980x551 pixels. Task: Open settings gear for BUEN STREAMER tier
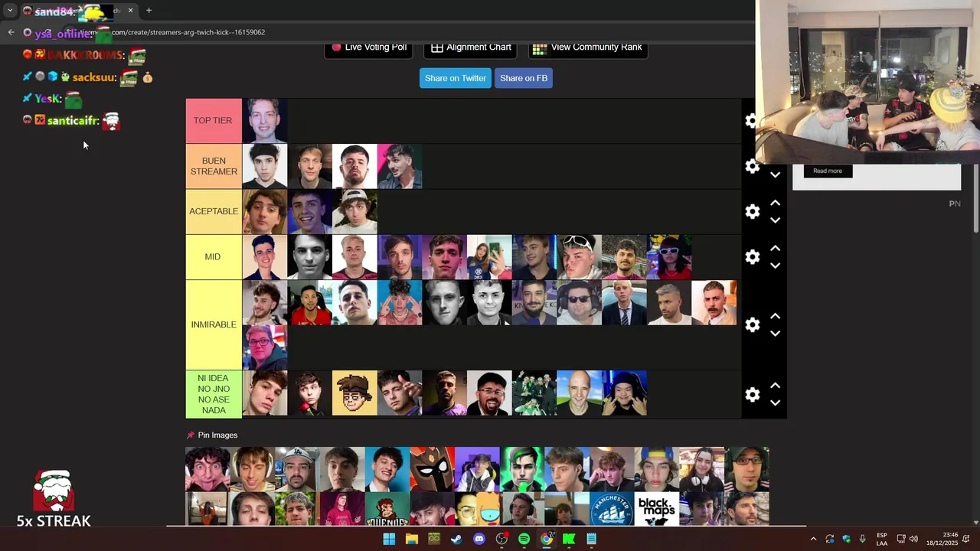752,166
